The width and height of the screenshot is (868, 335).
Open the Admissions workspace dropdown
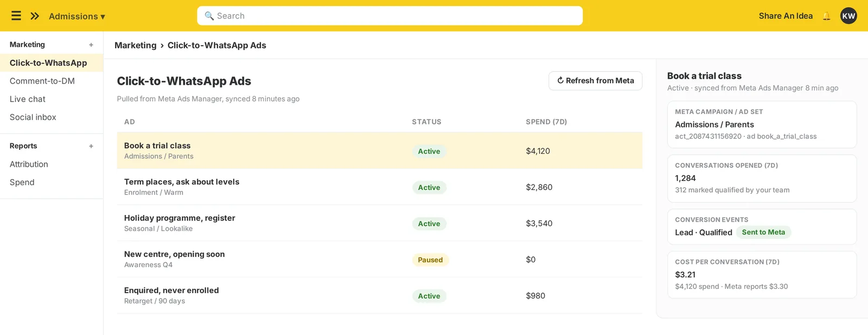pos(76,16)
